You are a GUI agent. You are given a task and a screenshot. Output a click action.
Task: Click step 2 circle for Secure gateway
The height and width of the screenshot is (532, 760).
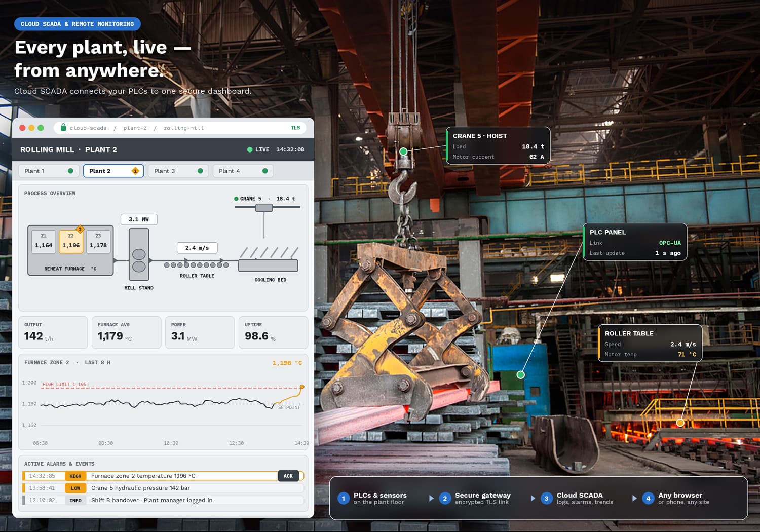pos(445,499)
